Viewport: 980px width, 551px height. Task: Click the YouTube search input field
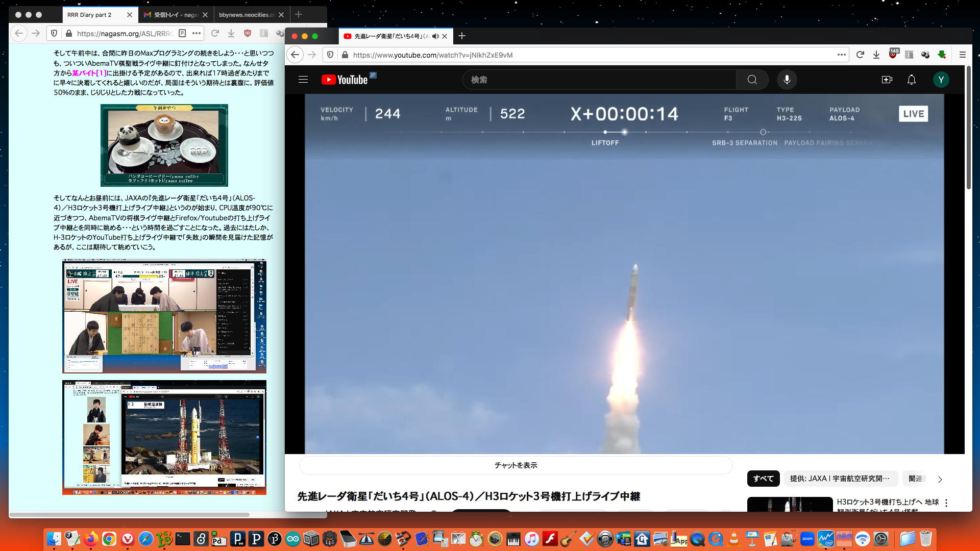(600, 80)
